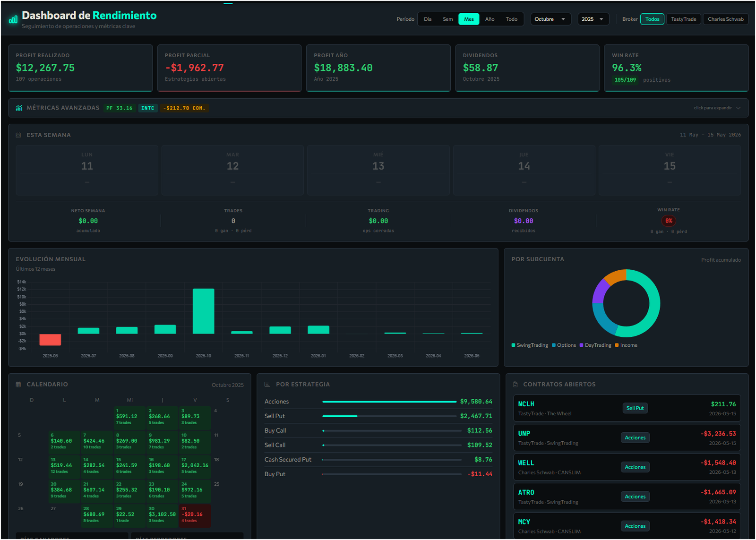This screenshot has width=756, height=540.
Task: Select the Día period option
Action: (428, 19)
